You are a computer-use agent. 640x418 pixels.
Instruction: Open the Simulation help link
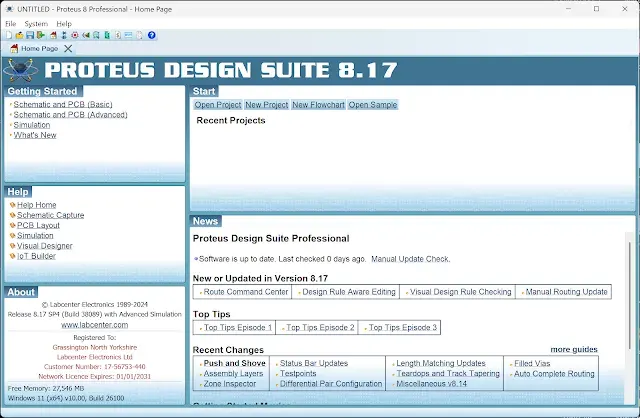tap(35, 236)
